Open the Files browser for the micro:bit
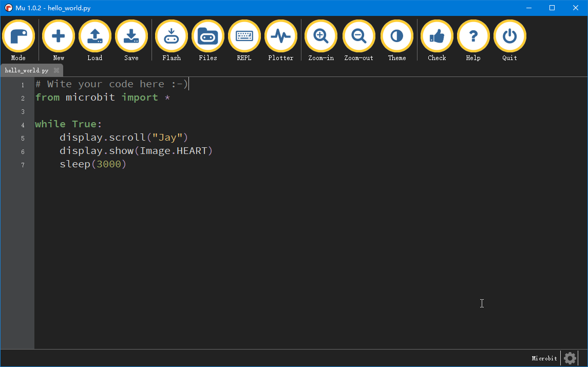 [x=207, y=36]
